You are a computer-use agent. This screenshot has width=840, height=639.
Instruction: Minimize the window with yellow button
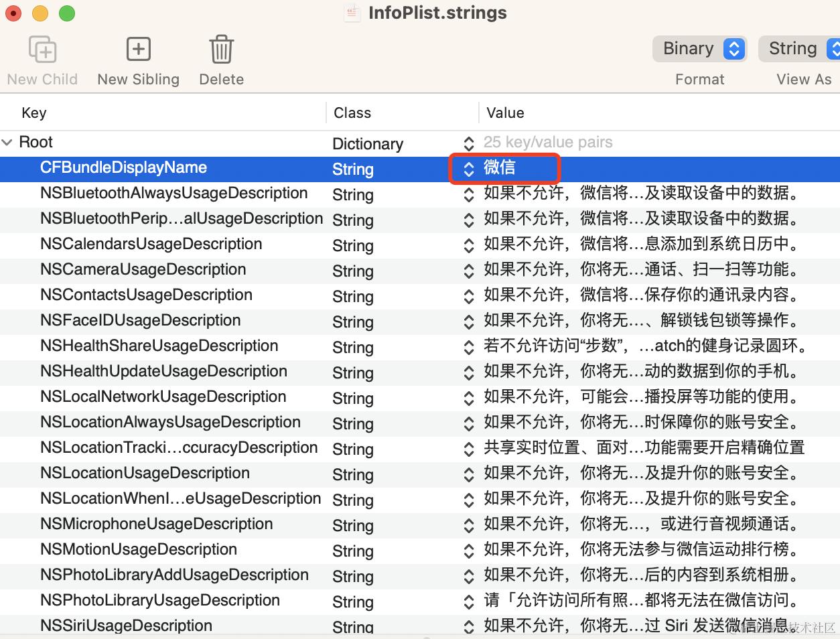(x=40, y=13)
